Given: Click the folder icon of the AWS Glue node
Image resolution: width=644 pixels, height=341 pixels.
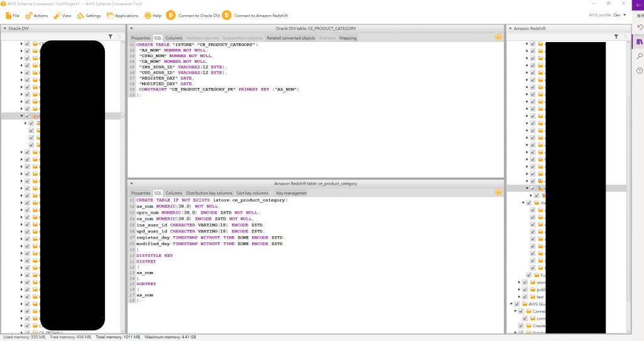Looking at the screenshot, I should [525, 304].
